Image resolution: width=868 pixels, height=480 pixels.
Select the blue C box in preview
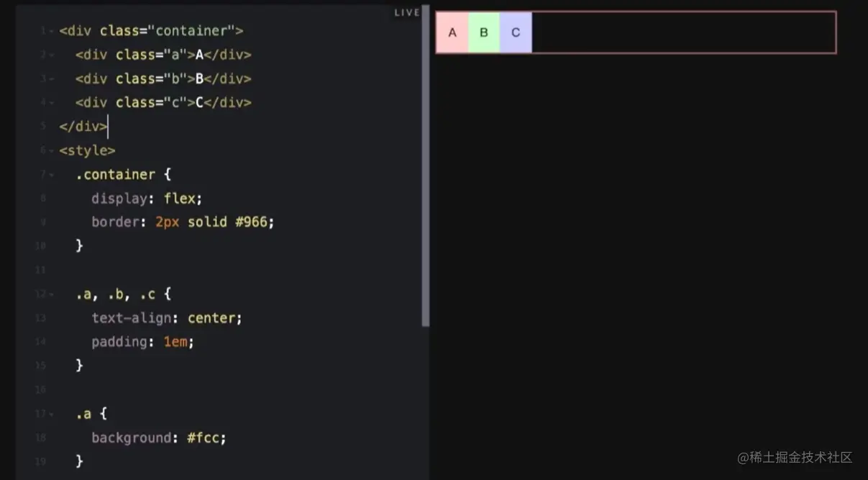pos(516,32)
